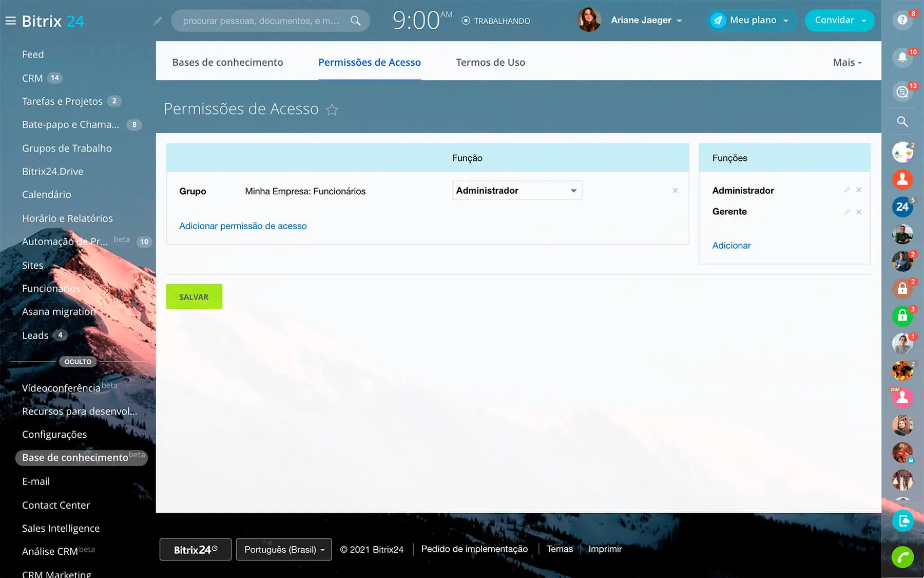Open the Termos de Uso tab
Viewport: 924px width, 578px height.
[490, 63]
